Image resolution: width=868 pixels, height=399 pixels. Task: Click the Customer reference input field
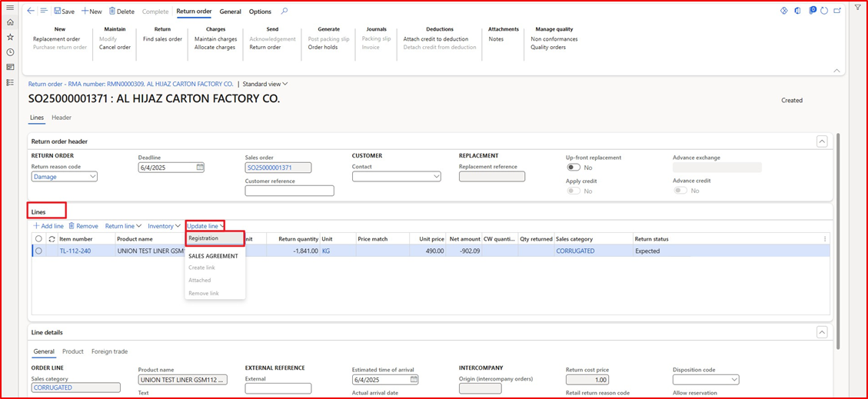(289, 191)
